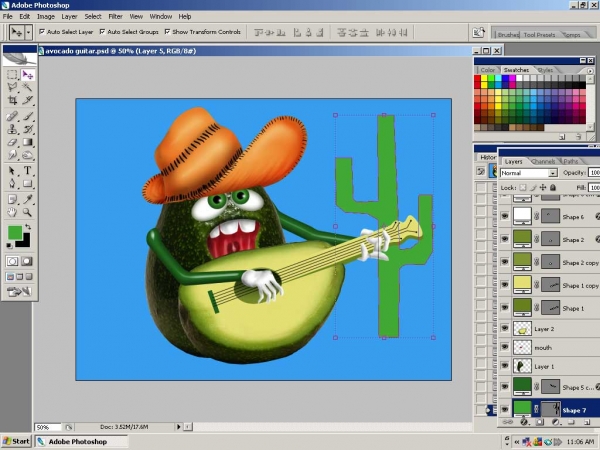Image resolution: width=600 pixels, height=450 pixels.
Task: Select the Eraser tool
Action: pyautogui.click(x=12, y=142)
